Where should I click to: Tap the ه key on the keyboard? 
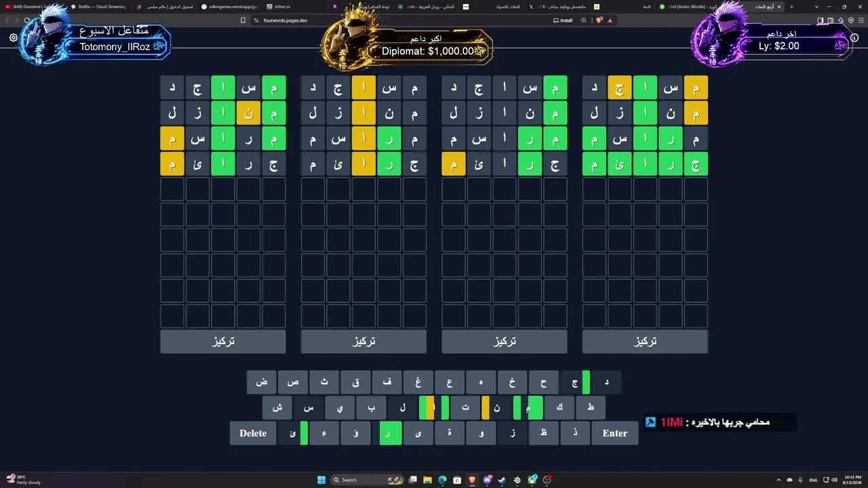tap(481, 382)
